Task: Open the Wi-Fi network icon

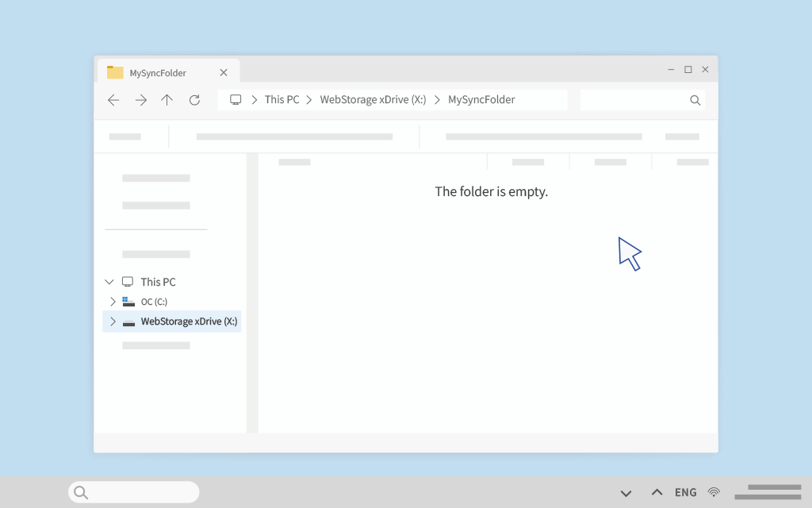Action: tap(714, 492)
